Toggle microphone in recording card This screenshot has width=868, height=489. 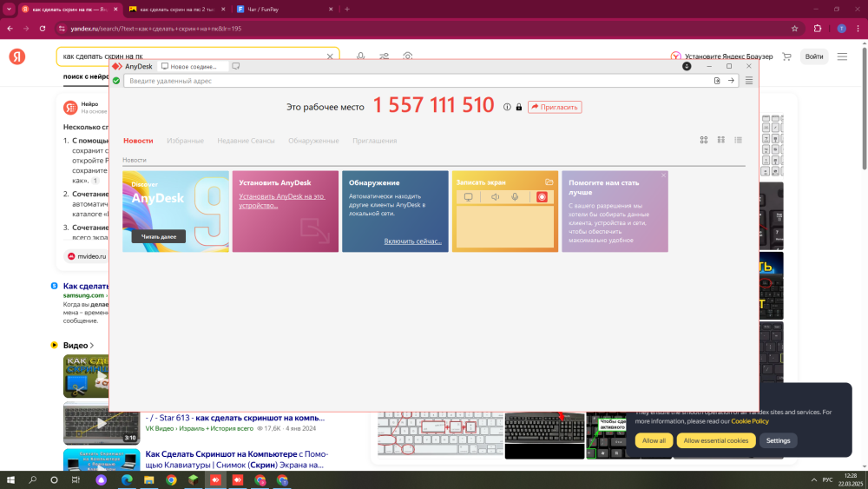515,197
